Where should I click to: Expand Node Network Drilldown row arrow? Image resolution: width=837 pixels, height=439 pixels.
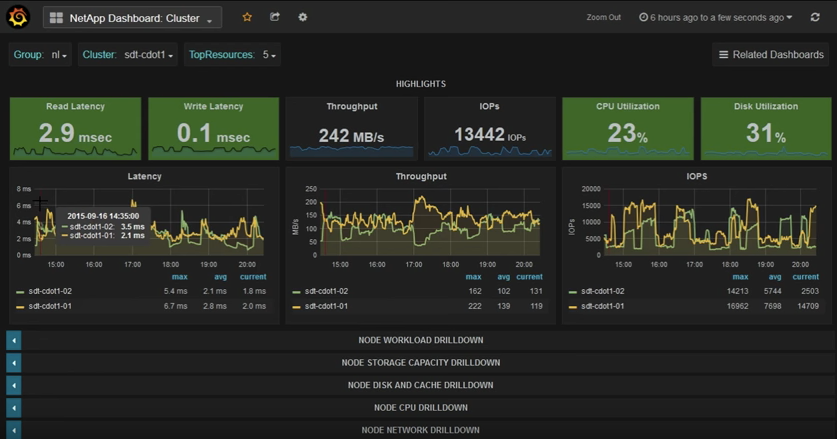pyautogui.click(x=14, y=430)
